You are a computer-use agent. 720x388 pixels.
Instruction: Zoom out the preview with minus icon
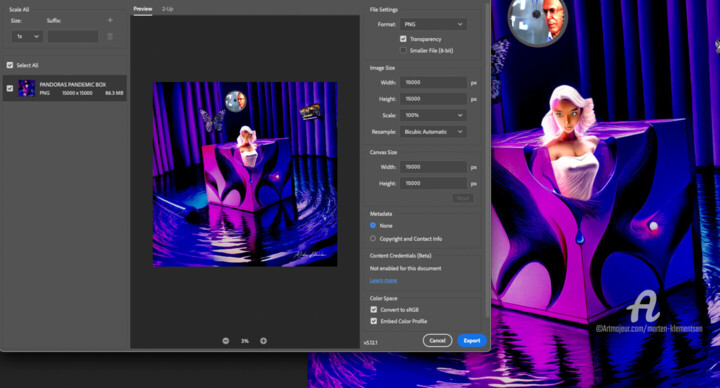point(225,341)
